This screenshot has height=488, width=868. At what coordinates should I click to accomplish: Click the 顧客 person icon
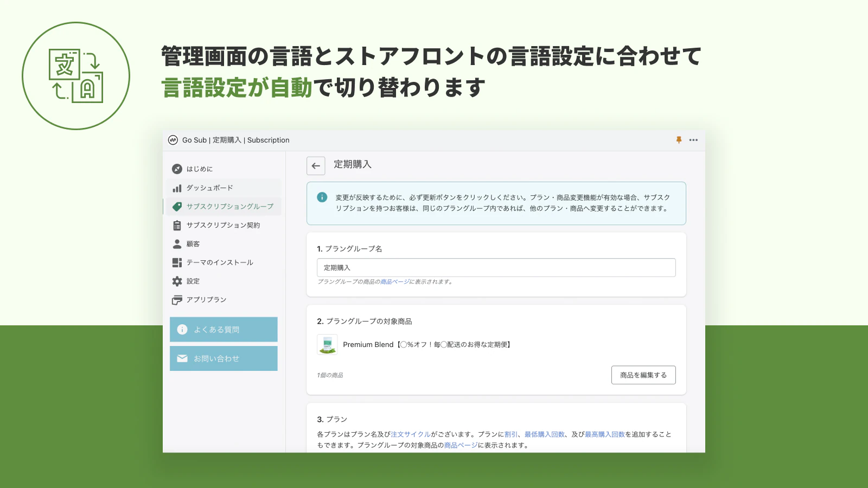[177, 244]
